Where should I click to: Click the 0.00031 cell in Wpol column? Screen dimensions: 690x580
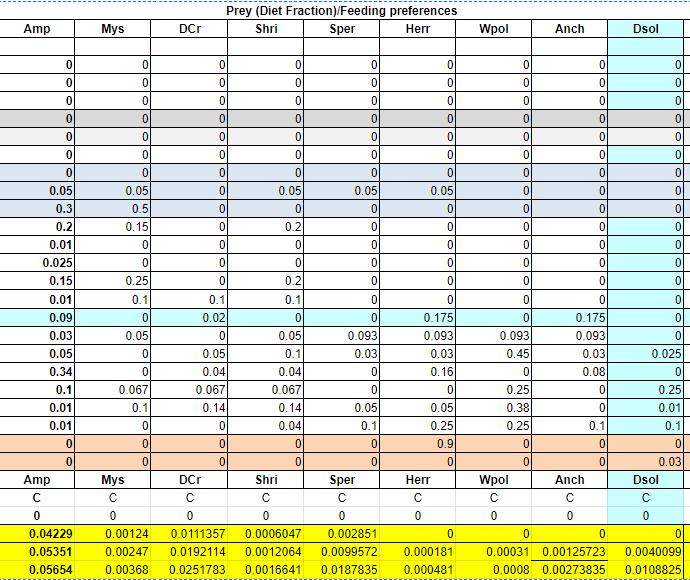[x=494, y=552]
